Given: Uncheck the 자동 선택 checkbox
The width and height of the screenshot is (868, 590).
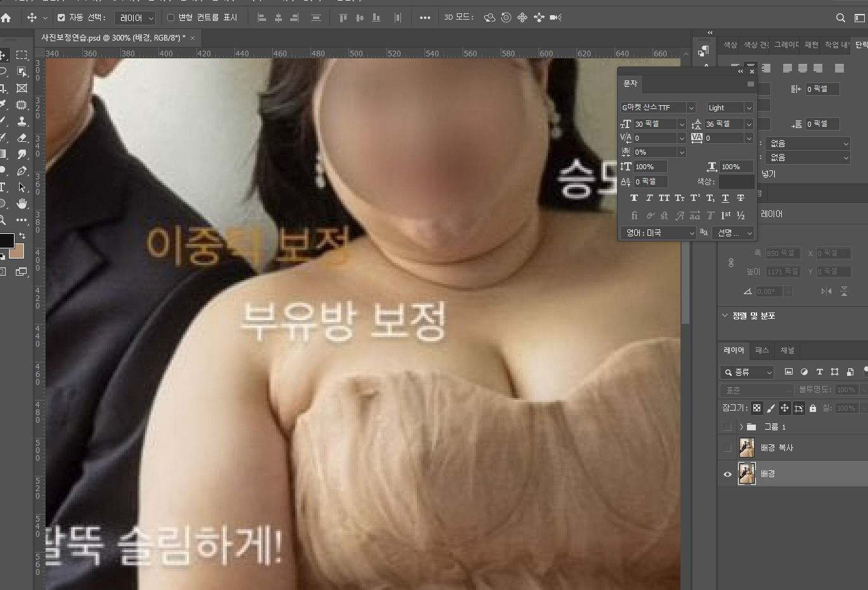Looking at the screenshot, I should pos(61,18).
